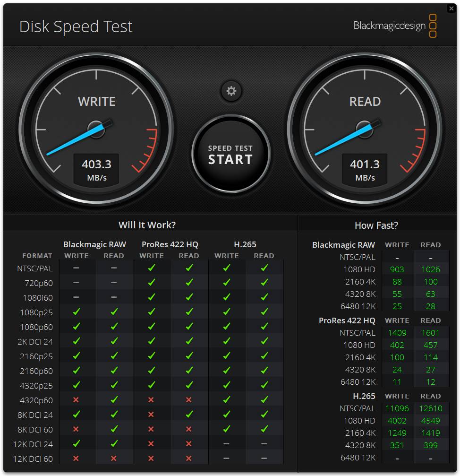Click the red X for 12K DCI 60 Blackmagic RAW read
460x476 pixels.
click(114, 459)
